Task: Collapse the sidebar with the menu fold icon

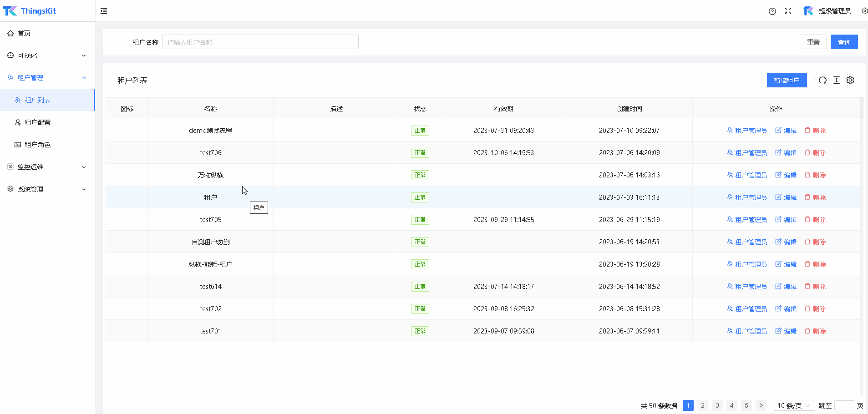Action: [104, 11]
